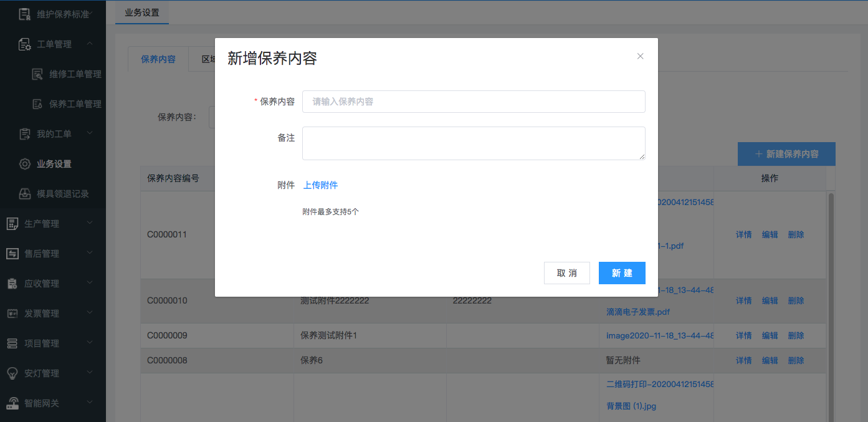Click the 保养工单管理 icon in sidebar
Screen dimensions: 868x422
[x=37, y=104]
